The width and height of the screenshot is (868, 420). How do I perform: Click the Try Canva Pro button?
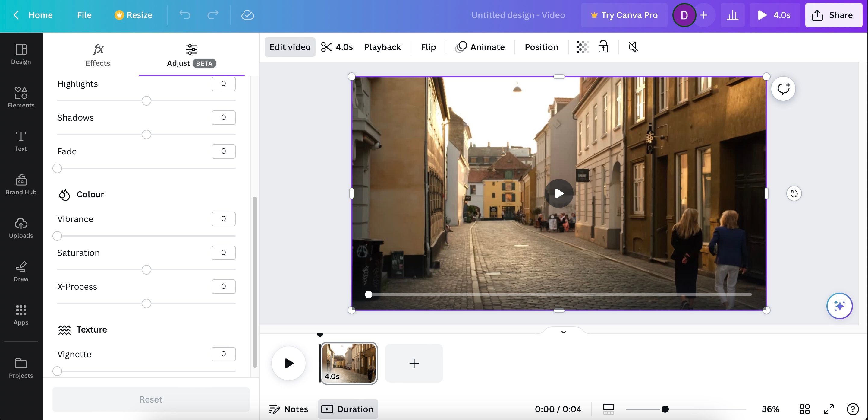[x=624, y=15]
